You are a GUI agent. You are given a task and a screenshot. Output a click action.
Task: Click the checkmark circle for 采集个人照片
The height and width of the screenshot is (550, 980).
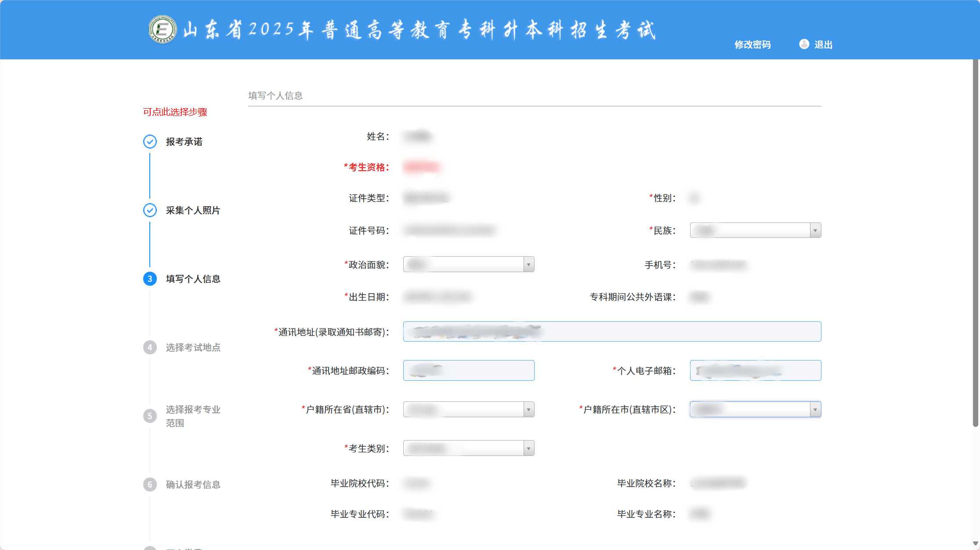[x=150, y=210]
